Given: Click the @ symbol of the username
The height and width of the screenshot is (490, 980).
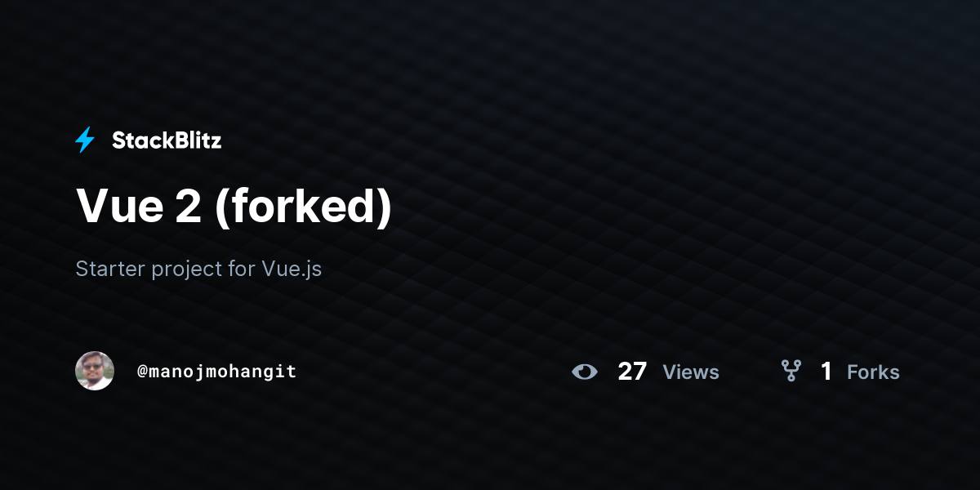Looking at the screenshot, I should 142,372.
